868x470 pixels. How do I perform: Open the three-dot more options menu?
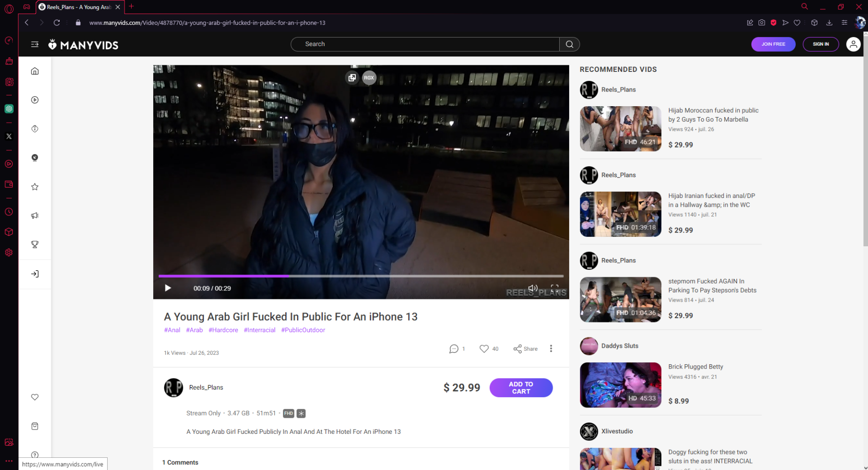pos(551,349)
